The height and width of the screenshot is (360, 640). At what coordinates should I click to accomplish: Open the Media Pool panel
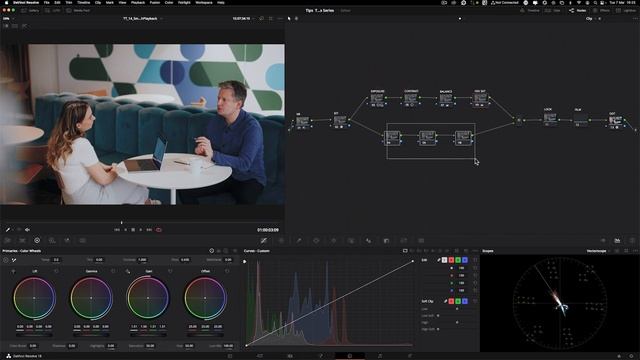point(79,11)
